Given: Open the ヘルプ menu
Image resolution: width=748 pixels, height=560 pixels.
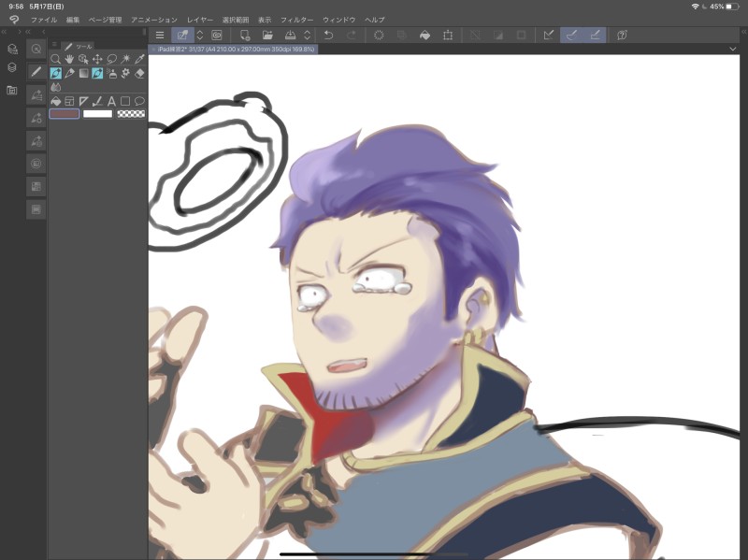Looking at the screenshot, I should [x=375, y=20].
